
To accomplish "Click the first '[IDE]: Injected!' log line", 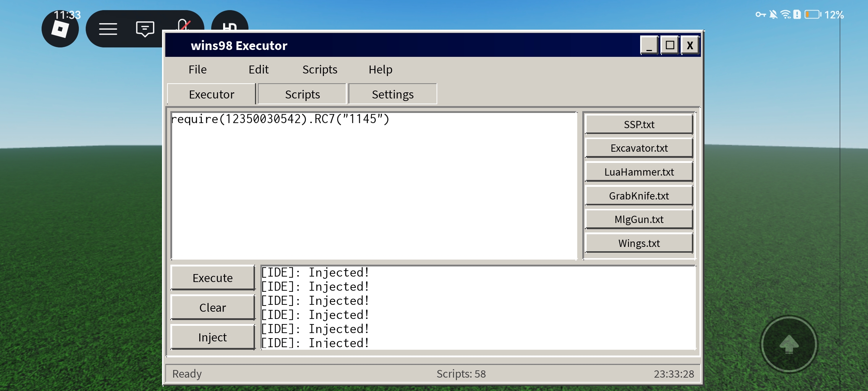I will tap(315, 272).
